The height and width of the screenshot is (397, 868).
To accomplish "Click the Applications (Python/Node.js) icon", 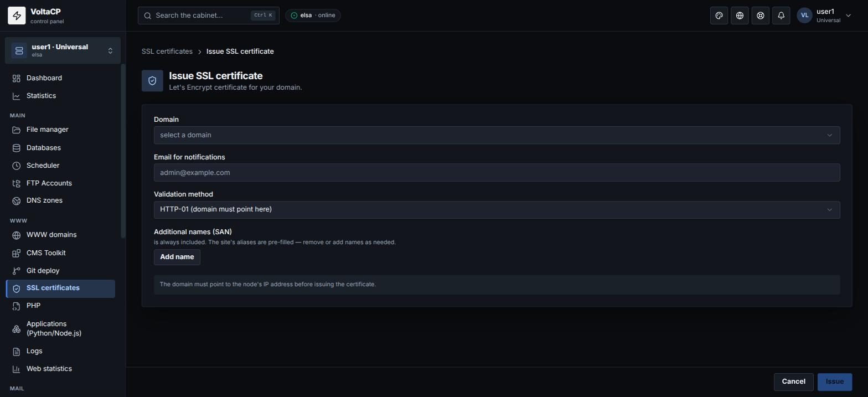I will coord(17,329).
